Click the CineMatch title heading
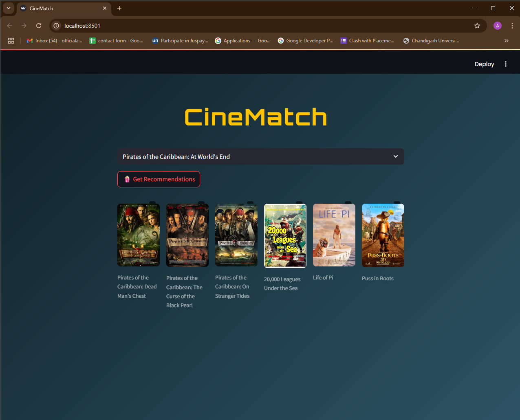The width and height of the screenshot is (520, 420). tap(256, 117)
